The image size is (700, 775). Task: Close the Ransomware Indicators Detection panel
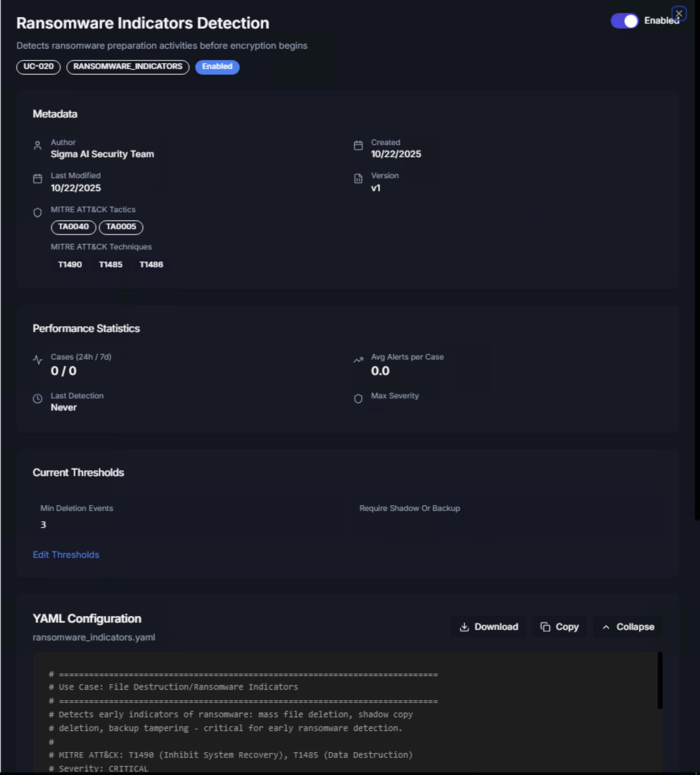point(679,13)
